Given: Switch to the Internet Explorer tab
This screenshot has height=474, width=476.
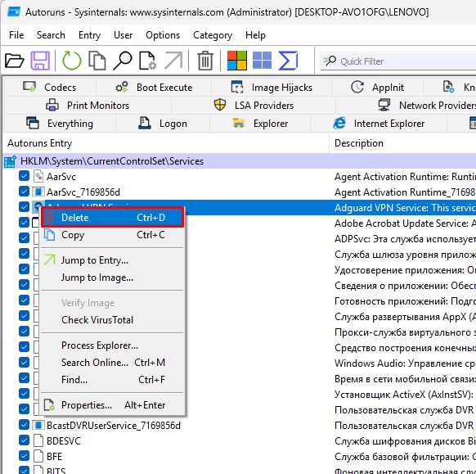Looking at the screenshot, I should [x=379, y=124].
